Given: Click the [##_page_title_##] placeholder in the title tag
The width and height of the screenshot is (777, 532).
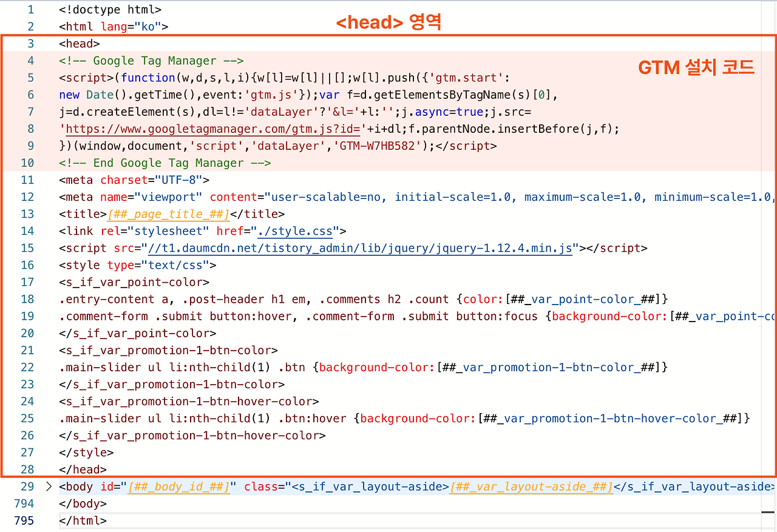Looking at the screenshot, I should [x=169, y=214].
